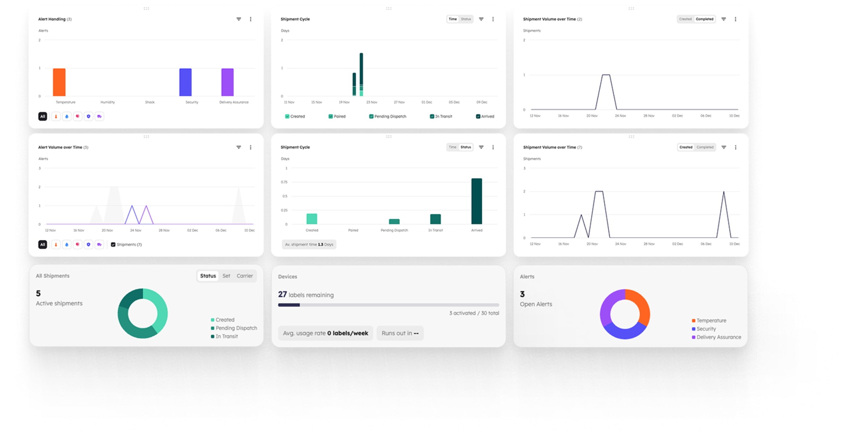Image resolution: width=868 pixels, height=448 pixels.
Task: Open three-dot menu on Alert Volume over Time
Action: tap(251, 147)
